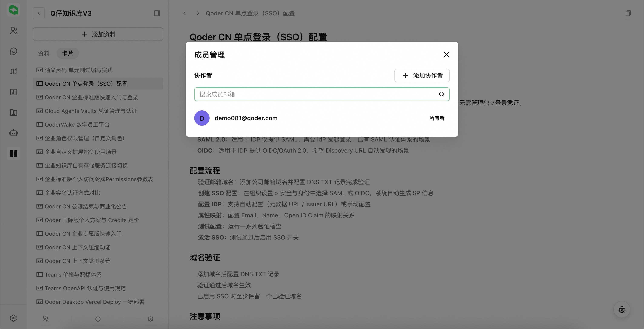Open card Qoder CN 上下文类型系统
The height and width of the screenshot is (329, 644).
point(98,261)
